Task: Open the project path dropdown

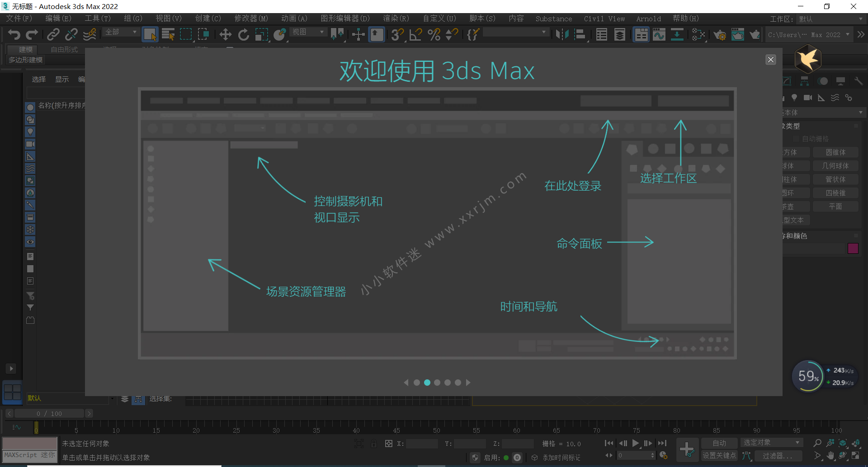Action: pyautogui.click(x=809, y=35)
